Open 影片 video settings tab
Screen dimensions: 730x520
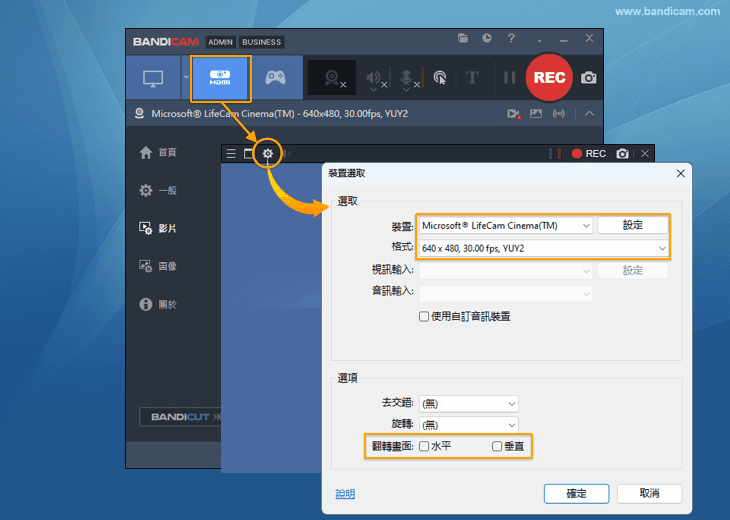pyautogui.click(x=158, y=228)
